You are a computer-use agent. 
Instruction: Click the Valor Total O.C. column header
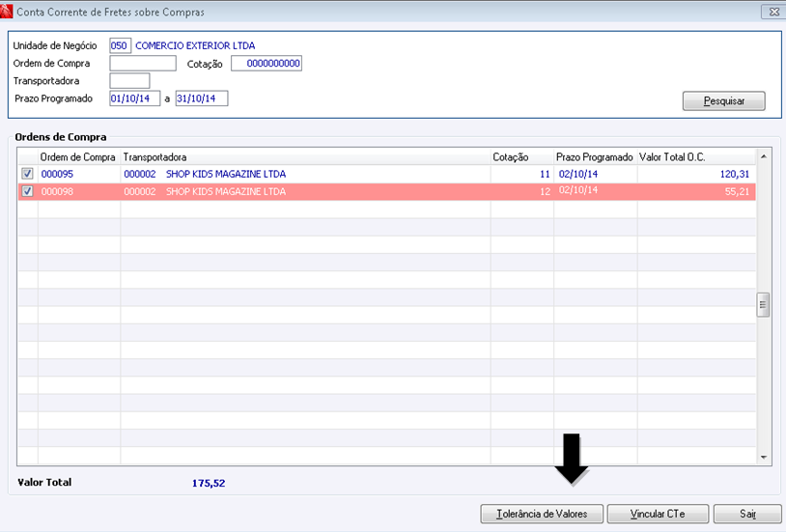click(696, 157)
